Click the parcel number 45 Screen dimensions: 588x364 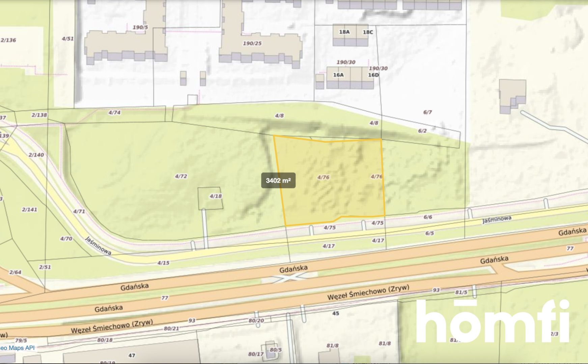click(x=336, y=313)
